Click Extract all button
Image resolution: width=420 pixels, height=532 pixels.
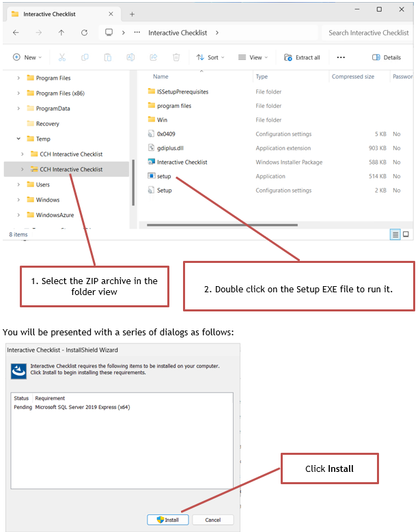(x=302, y=57)
